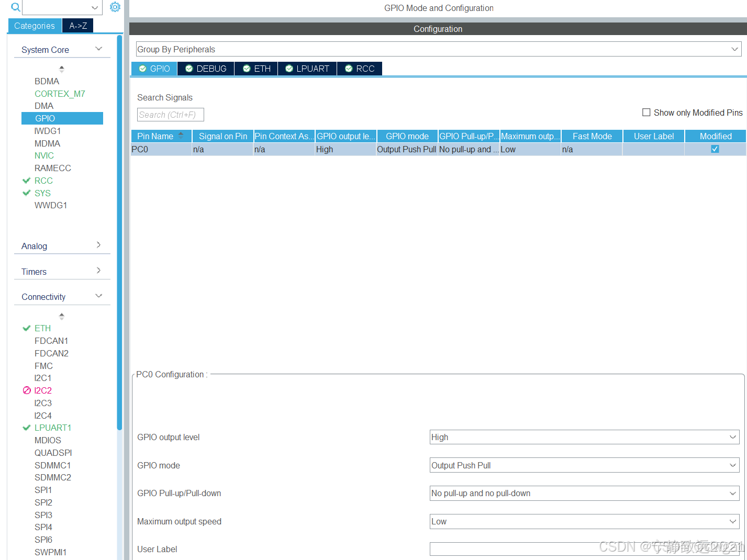Select FMC in Connectivity
The image size is (747, 560).
point(43,366)
